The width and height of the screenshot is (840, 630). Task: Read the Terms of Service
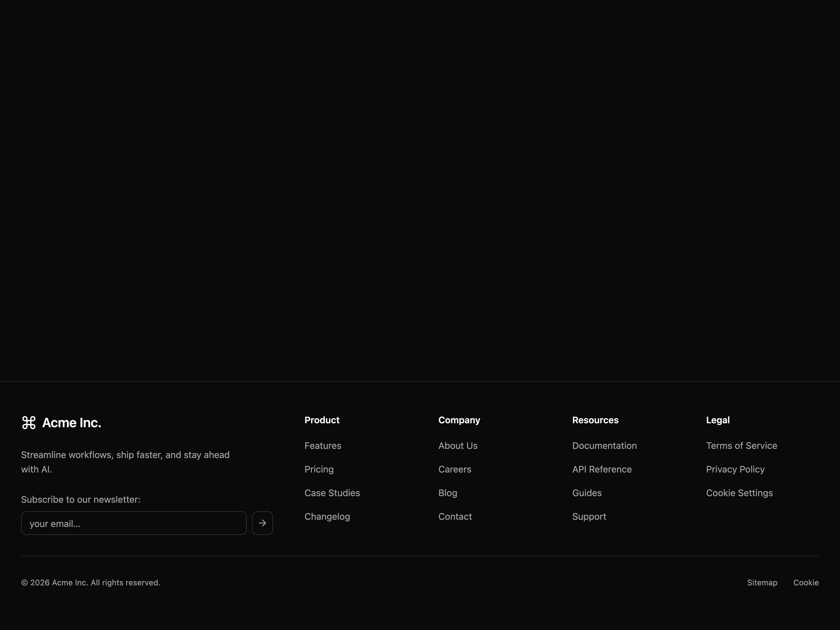pos(742,446)
